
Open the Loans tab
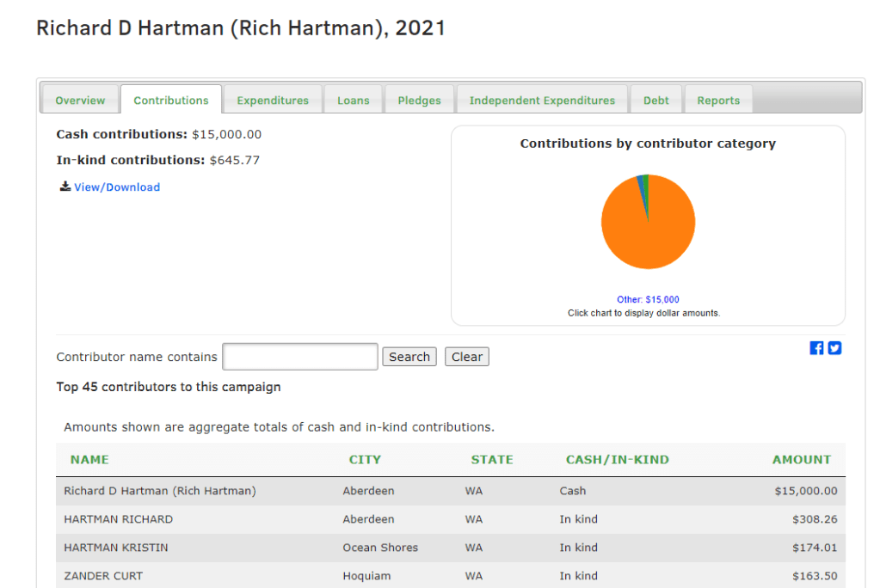tap(353, 101)
